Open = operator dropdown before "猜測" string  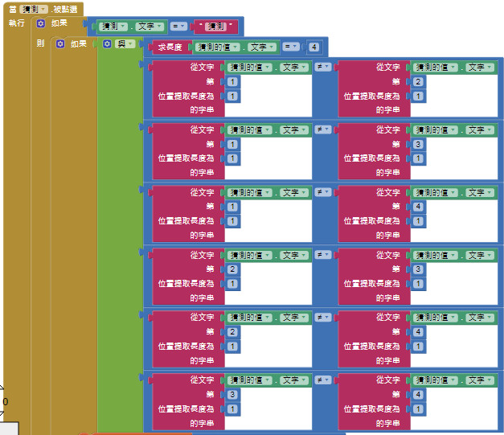[178, 26]
